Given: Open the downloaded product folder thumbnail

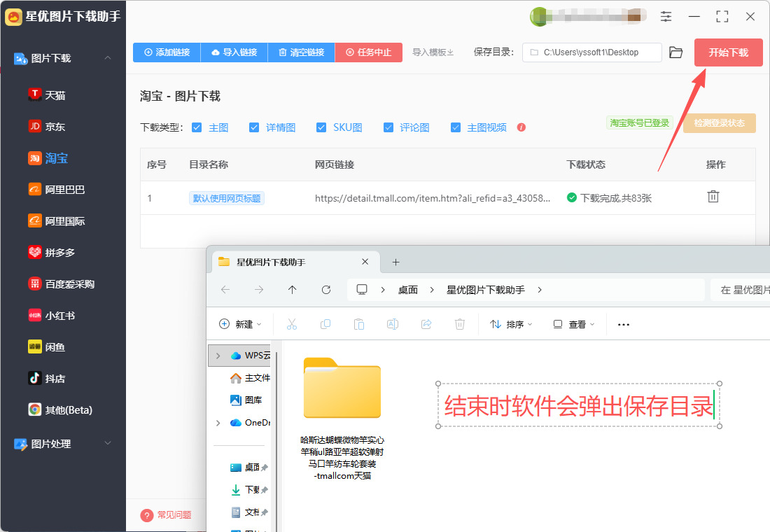Looking at the screenshot, I should 342,388.
